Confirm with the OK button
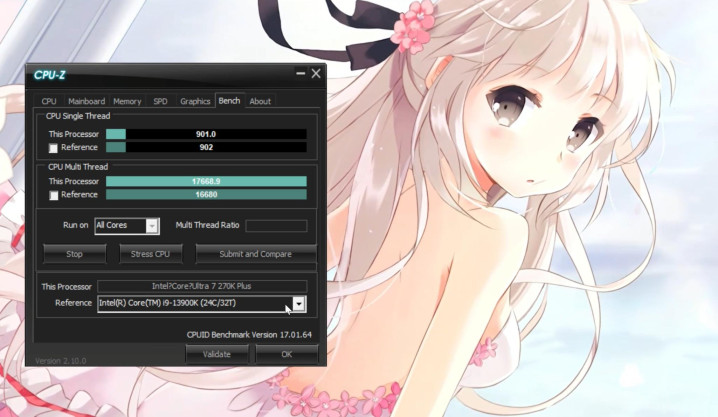This screenshot has height=417, width=718. point(286,354)
